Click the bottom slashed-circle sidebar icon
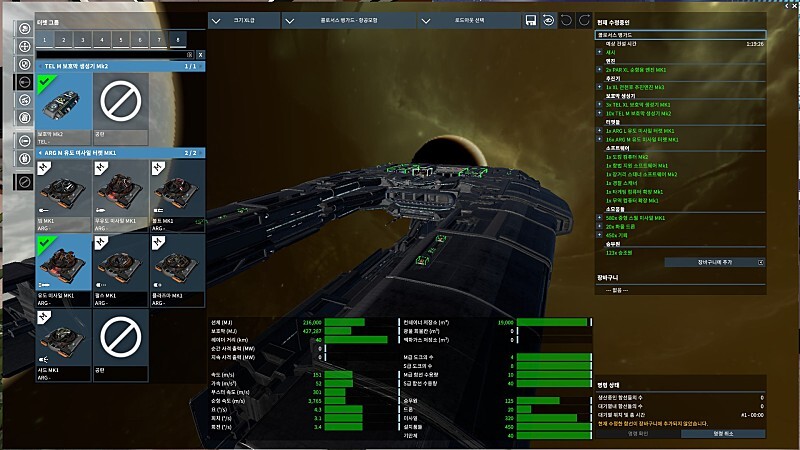This screenshot has width=800, height=450. [x=24, y=182]
